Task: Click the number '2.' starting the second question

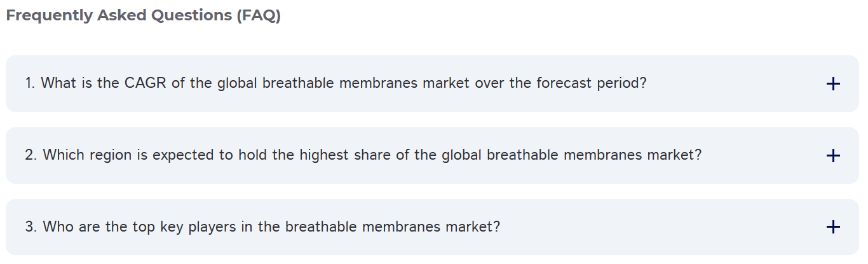Action: [32, 155]
